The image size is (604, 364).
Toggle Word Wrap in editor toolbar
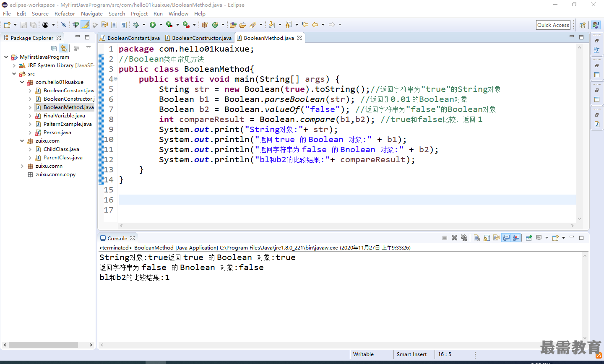[105, 25]
